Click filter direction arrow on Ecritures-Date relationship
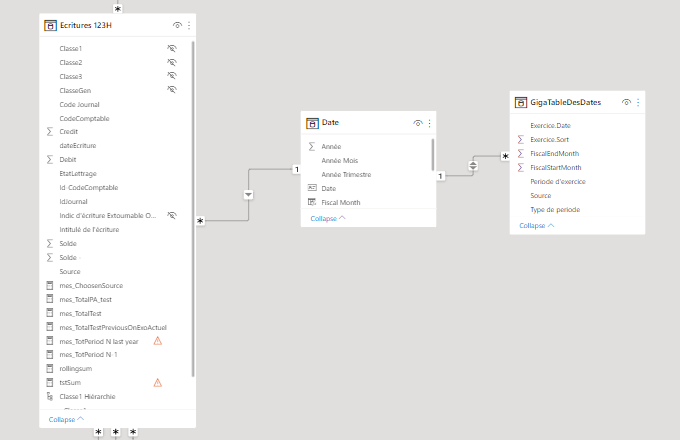680x440 pixels. [248, 195]
